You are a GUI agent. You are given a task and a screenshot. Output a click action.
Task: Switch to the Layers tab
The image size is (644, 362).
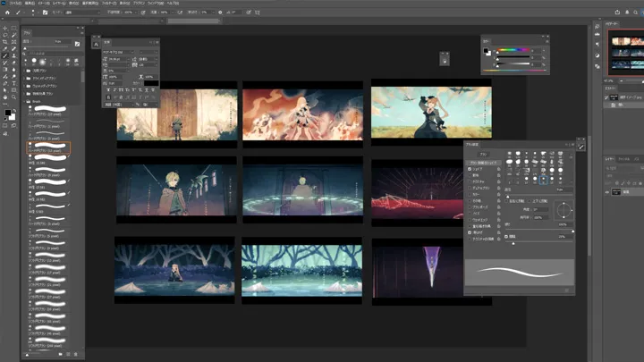(609, 159)
